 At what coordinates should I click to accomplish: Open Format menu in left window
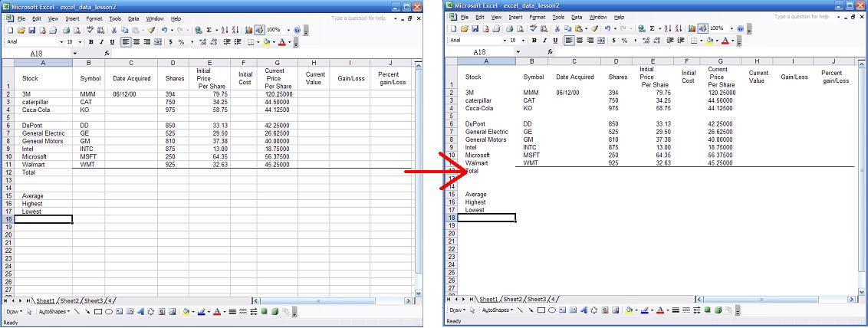coord(94,19)
